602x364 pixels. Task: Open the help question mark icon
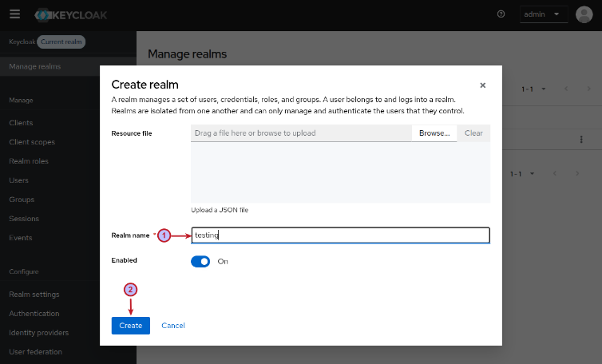pyautogui.click(x=501, y=14)
